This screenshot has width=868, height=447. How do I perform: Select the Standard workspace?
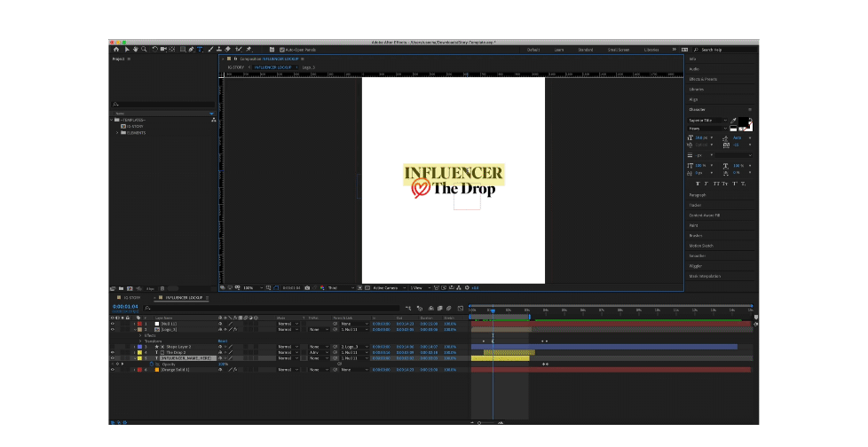tap(586, 50)
